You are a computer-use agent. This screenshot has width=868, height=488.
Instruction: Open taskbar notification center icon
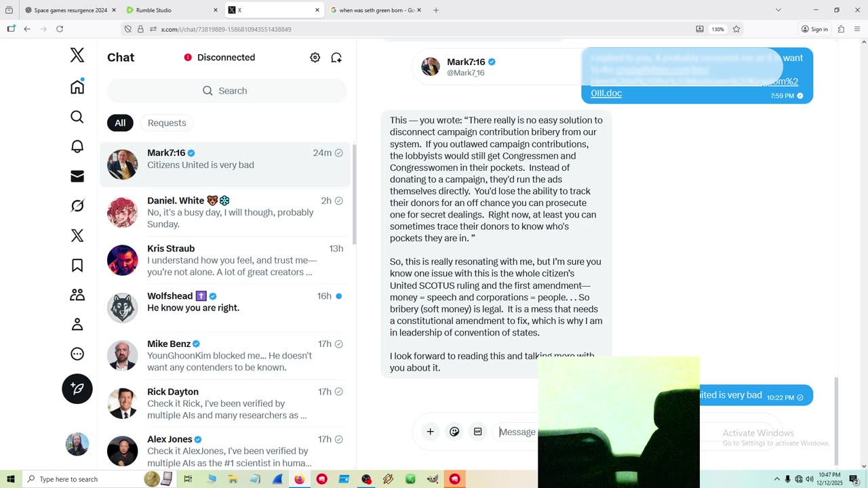click(x=854, y=479)
